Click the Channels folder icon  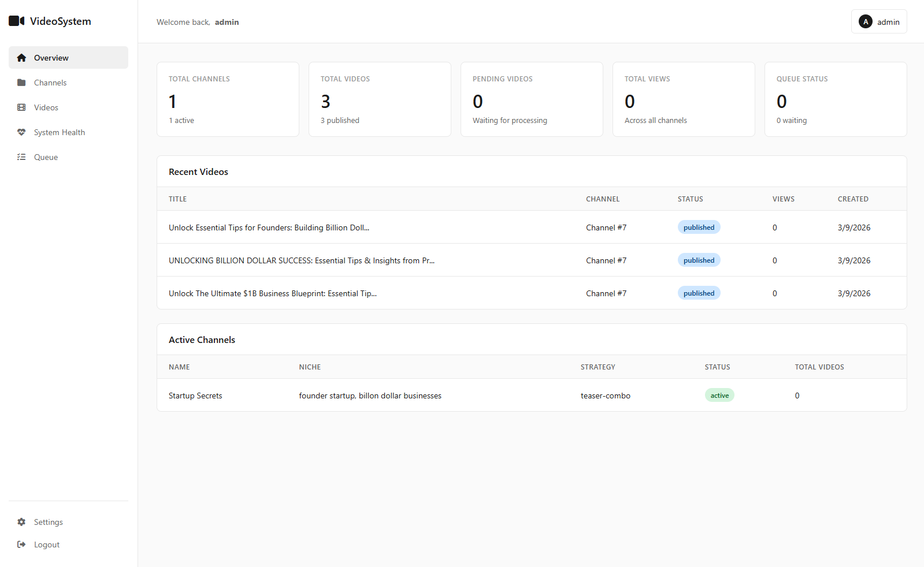[21, 83]
